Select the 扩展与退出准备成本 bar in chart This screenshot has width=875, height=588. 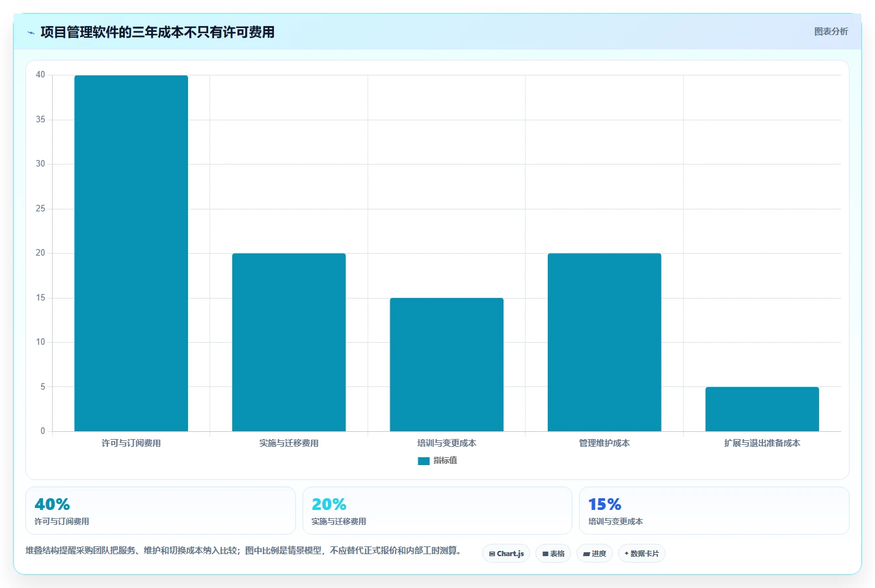[762, 409]
